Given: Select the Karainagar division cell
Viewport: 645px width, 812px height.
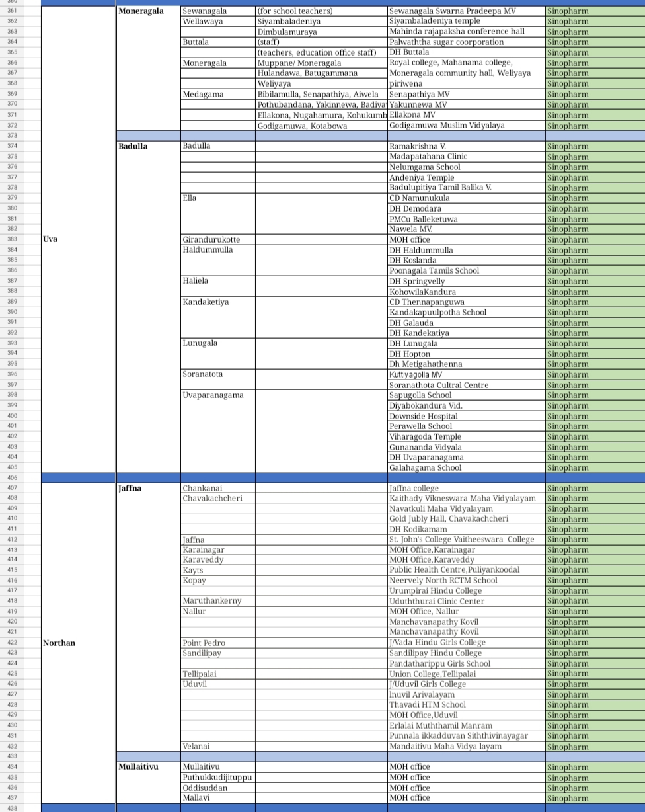Looking at the screenshot, I should pyautogui.click(x=218, y=549).
